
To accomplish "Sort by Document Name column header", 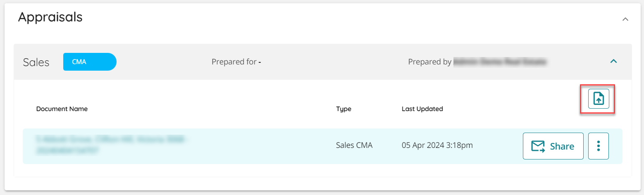I will tap(62, 109).
